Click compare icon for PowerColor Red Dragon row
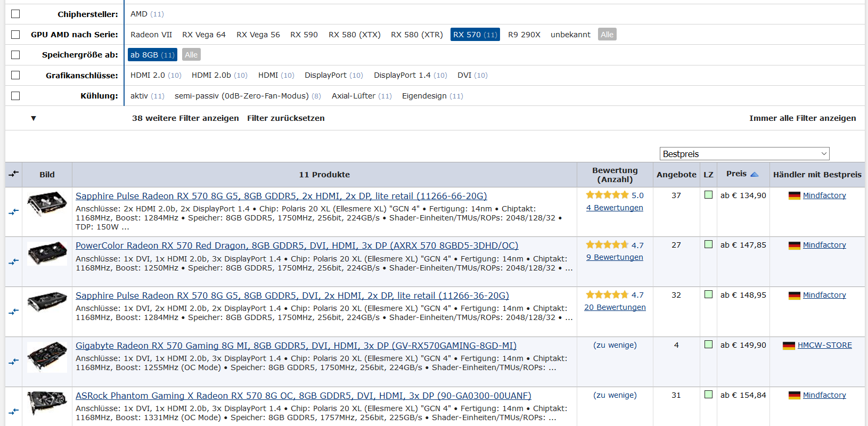Screen dimensions: 868x426 [x=14, y=261]
